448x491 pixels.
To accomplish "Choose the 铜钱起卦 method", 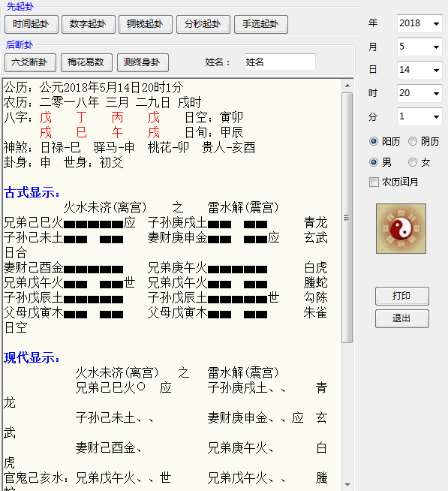I will pyautogui.click(x=146, y=24).
